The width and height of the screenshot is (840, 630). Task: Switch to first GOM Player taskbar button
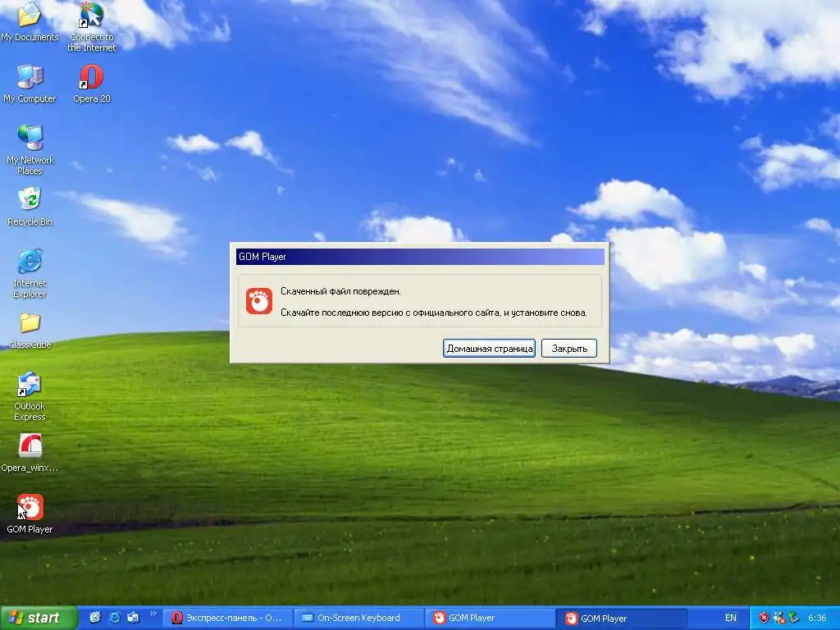pos(491,618)
